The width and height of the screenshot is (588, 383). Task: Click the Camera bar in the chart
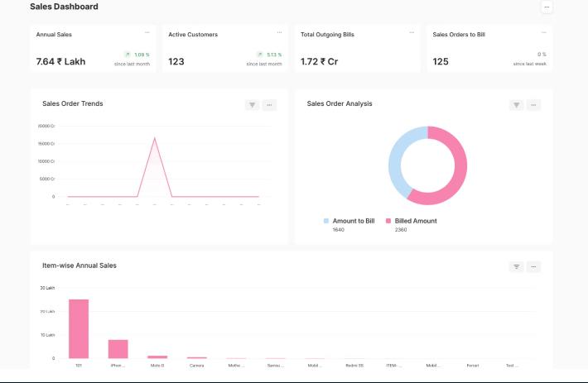(x=197, y=357)
